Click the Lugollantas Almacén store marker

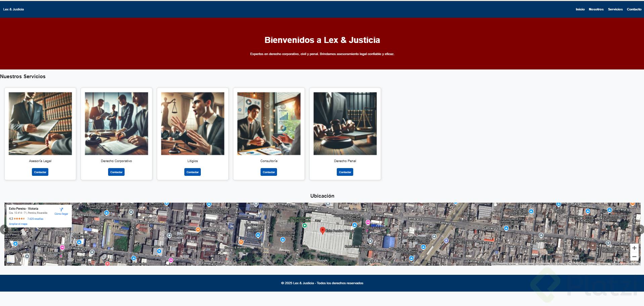point(106,213)
